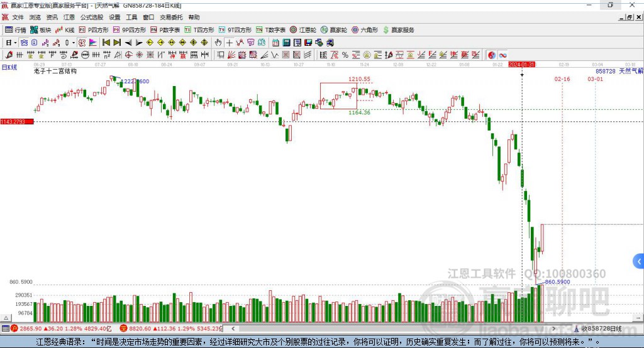Select the red pencil drawing tool
Viewport: 644px width, 348px height.
point(9,55)
